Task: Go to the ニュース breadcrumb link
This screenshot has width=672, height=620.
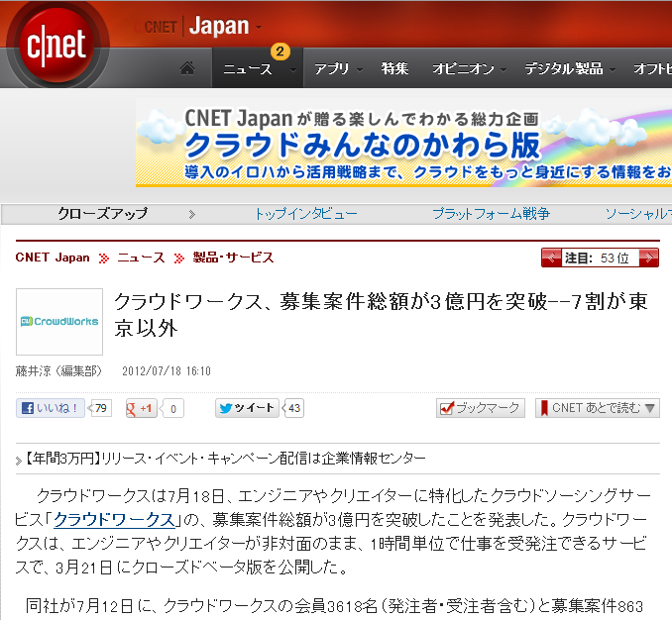Action: [x=141, y=258]
